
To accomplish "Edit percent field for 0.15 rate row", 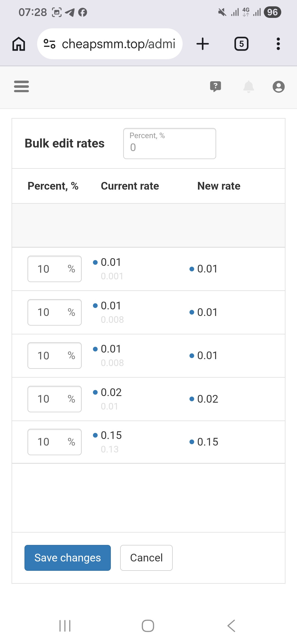I will pos(54,442).
